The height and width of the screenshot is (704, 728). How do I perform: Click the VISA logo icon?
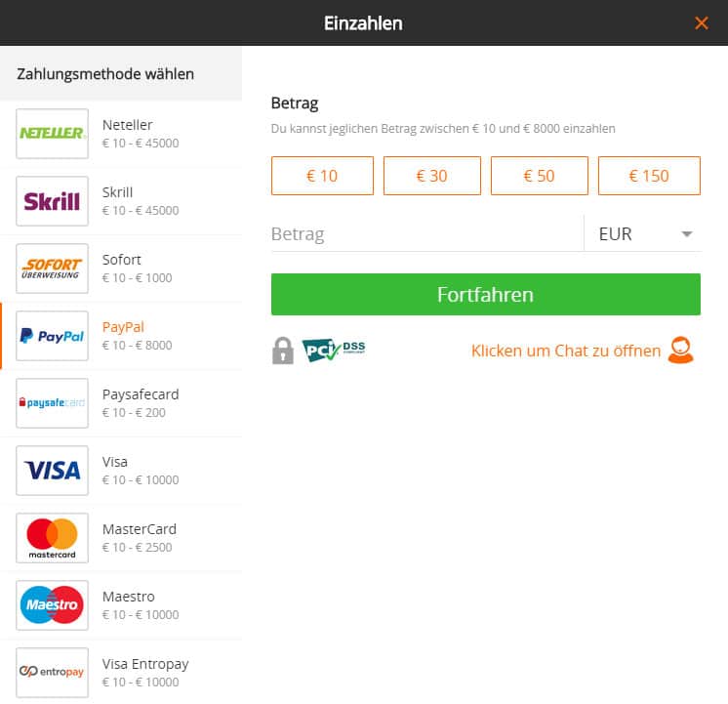[52, 471]
